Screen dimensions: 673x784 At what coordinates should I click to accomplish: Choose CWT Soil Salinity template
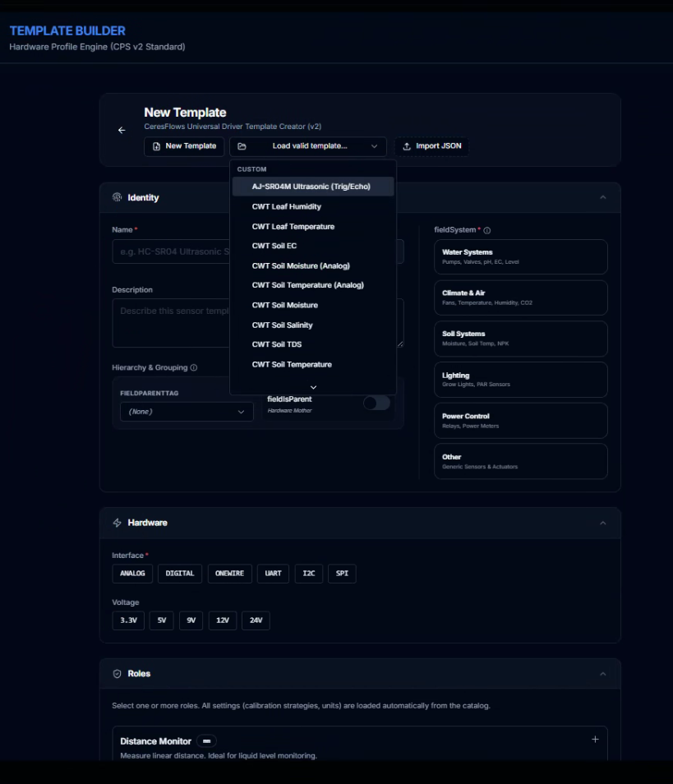click(313, 325)
